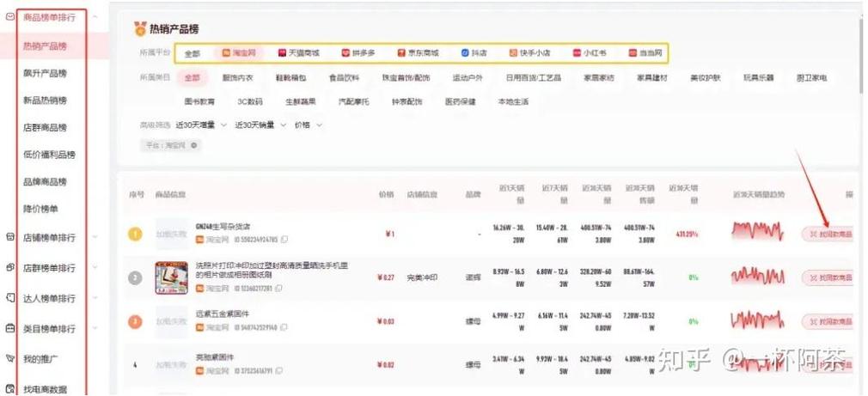Remove the 平台：淘宝网 filter tag
The height and width of the screenshot is (396, 868).
click(x=193, y=145)
